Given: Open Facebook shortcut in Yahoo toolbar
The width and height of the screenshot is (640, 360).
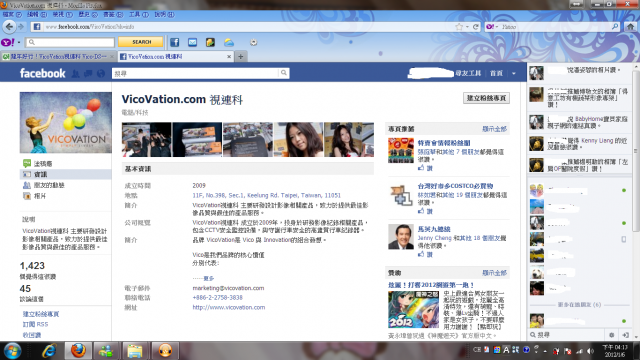Looking at the screenshot, I should 175,42.
